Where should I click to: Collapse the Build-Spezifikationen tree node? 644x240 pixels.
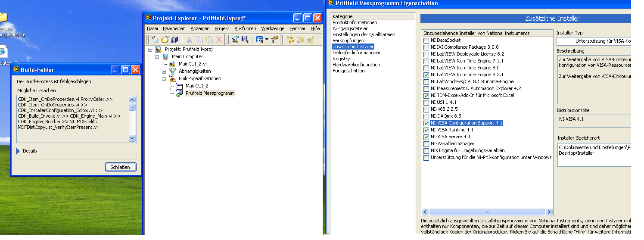(x=164, y=79)
